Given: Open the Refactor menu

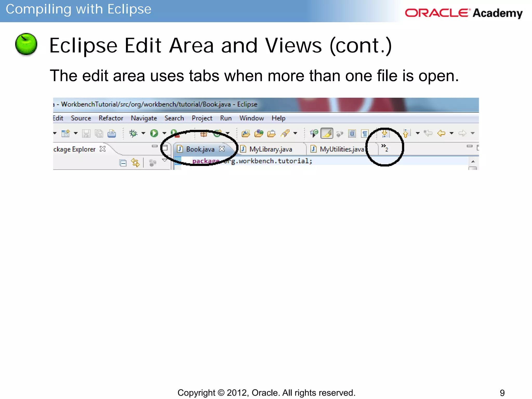Looking at the screenshot, I should click(111, 118).
